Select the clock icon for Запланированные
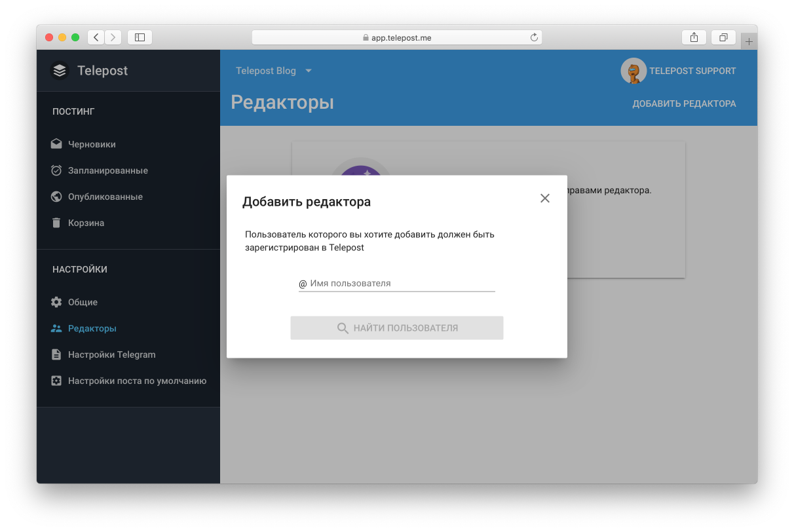This screenshot has width=794, height=532. (56, 170)
